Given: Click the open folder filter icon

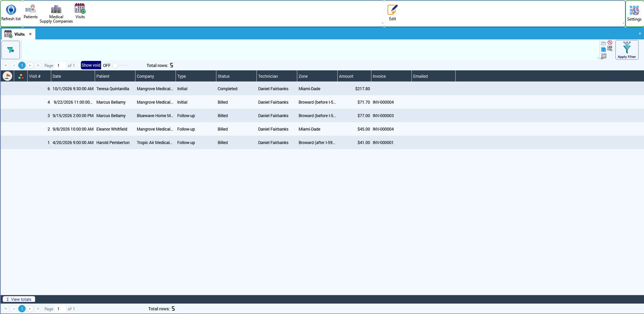Looking at the screenshot, I should pyautogui.click(x=603, y=43).
